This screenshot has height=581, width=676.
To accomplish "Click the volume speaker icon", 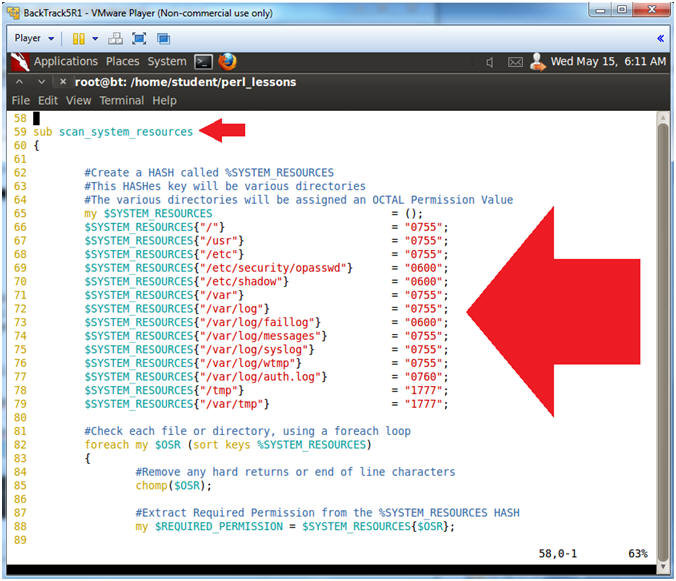I will pyautogui.click(x=490, y=62).
